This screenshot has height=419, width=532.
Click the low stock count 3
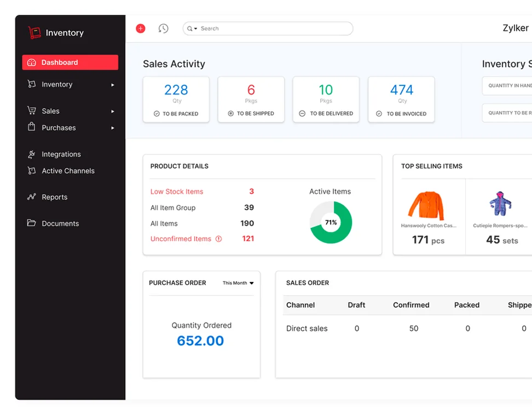tap(251, 191)
